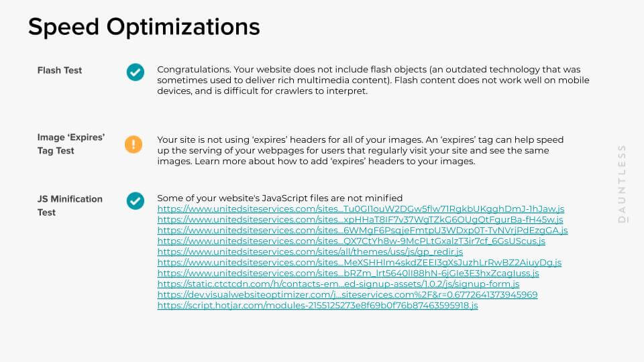Click the orange warning icon for Expires test
This screenshot has height=362, width=644.
[x=134, y=143]
